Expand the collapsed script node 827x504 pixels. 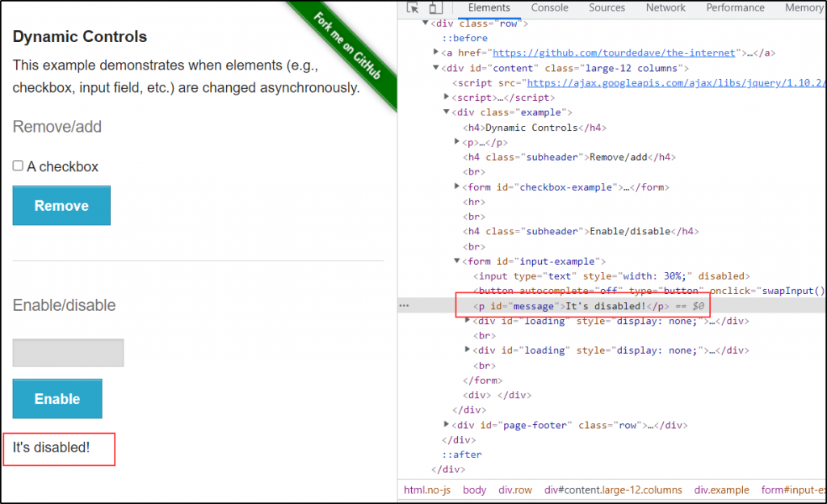[446, 96]
